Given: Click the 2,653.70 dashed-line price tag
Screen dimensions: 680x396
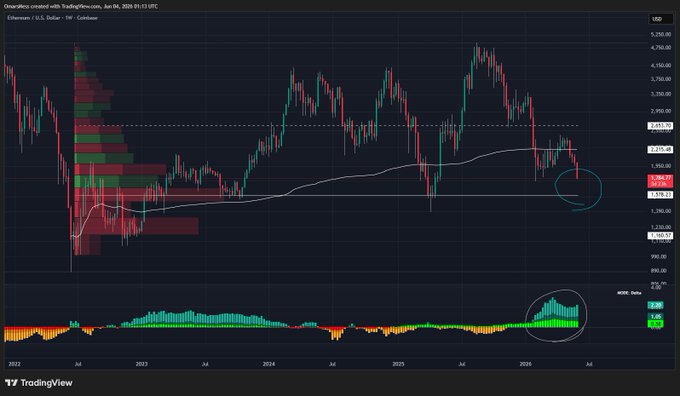Looking at the screenshot, I should pos(660,126).
